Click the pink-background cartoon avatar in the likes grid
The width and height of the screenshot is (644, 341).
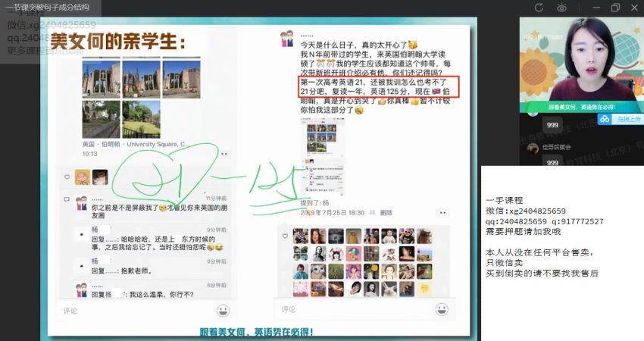pos(353,254)
